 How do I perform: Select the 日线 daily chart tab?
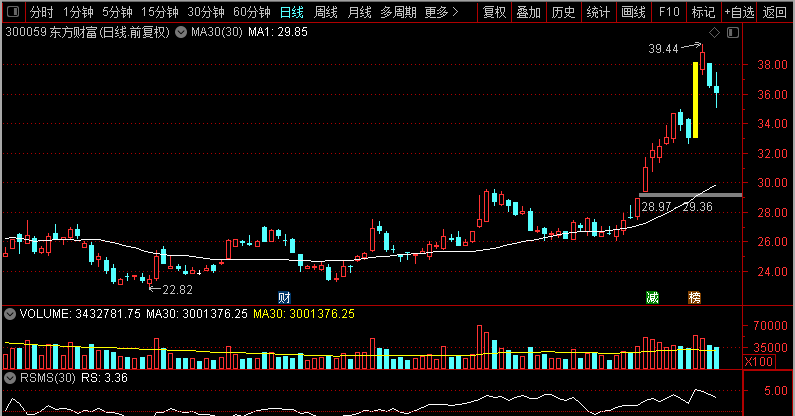[292, 12]
